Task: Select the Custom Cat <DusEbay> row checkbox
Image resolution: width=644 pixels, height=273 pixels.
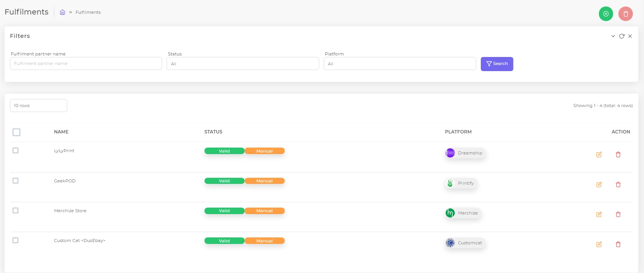Action: click(16, 240)
